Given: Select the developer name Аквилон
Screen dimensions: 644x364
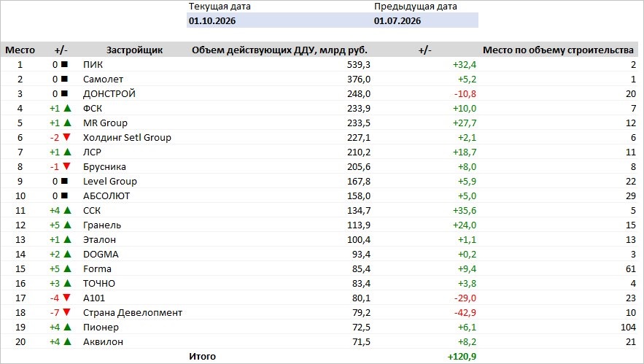Looking at the screenshot, I should (103, 342).
